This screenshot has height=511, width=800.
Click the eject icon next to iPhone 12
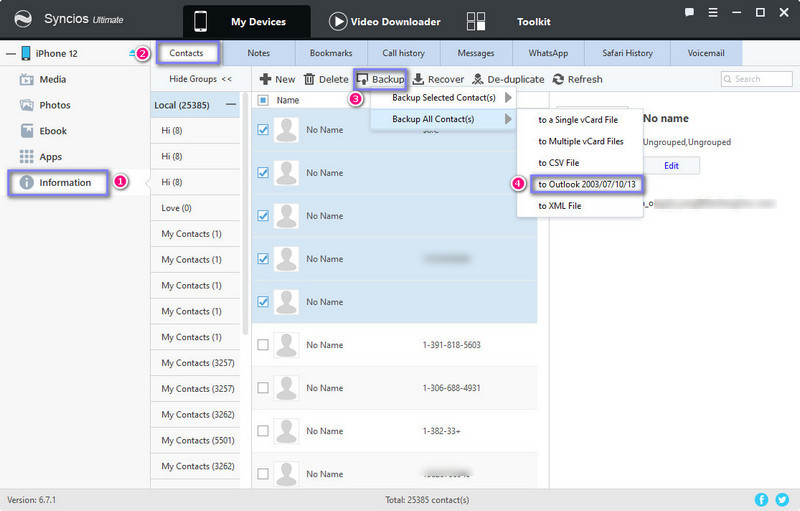click(132, 53)
